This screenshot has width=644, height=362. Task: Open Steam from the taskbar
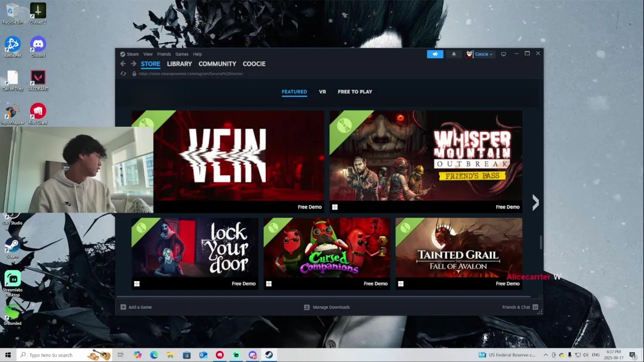[269, 355]
